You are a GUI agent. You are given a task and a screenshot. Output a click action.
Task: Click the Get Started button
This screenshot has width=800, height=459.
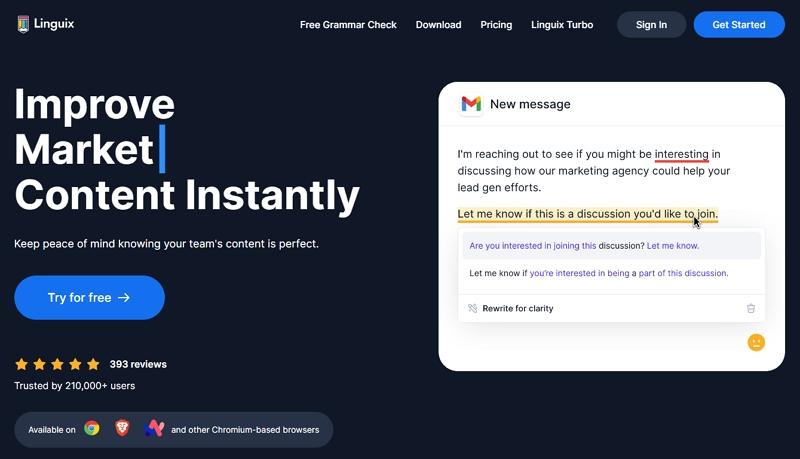tap(739, 25)
